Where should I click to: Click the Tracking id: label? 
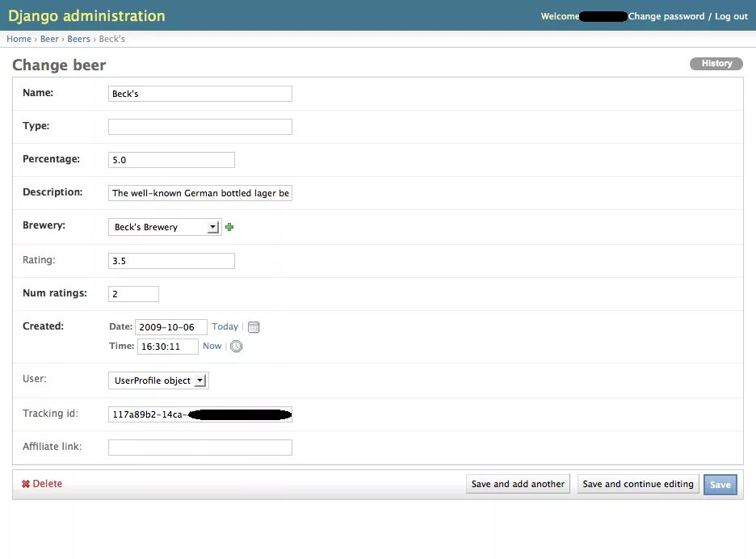tap(50, 414)
